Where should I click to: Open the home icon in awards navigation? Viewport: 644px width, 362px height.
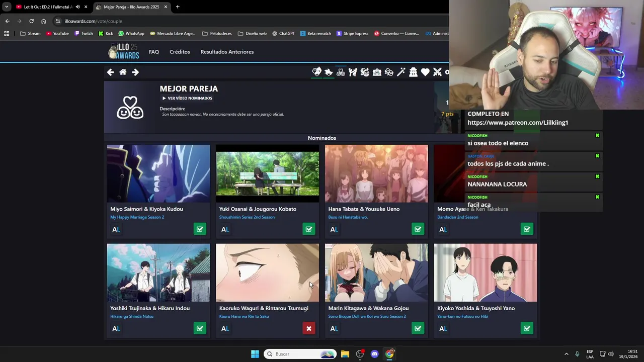pyautogui.click(x=123, y=72)
